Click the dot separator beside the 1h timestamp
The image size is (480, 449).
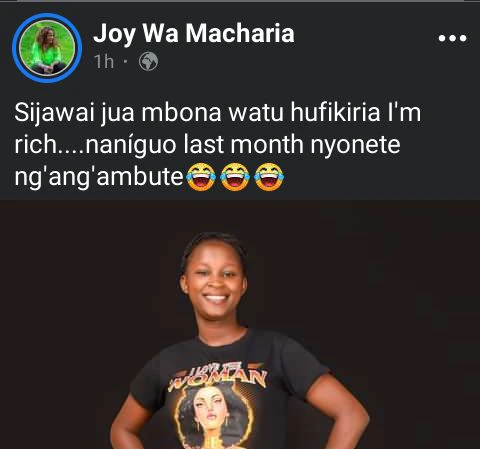coord(125,62)
